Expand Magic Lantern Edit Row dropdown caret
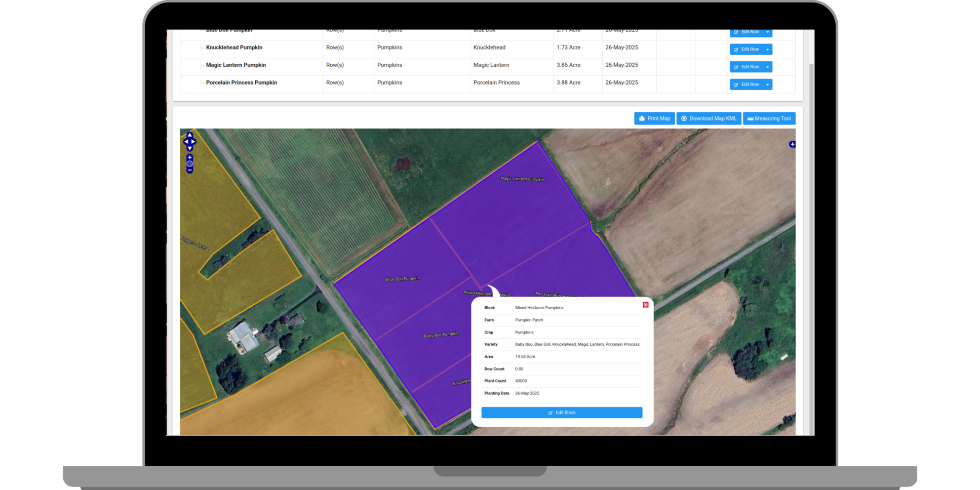The width and height of the screenshot is (980, 490). pyautogui.click(x=768, y=67)
